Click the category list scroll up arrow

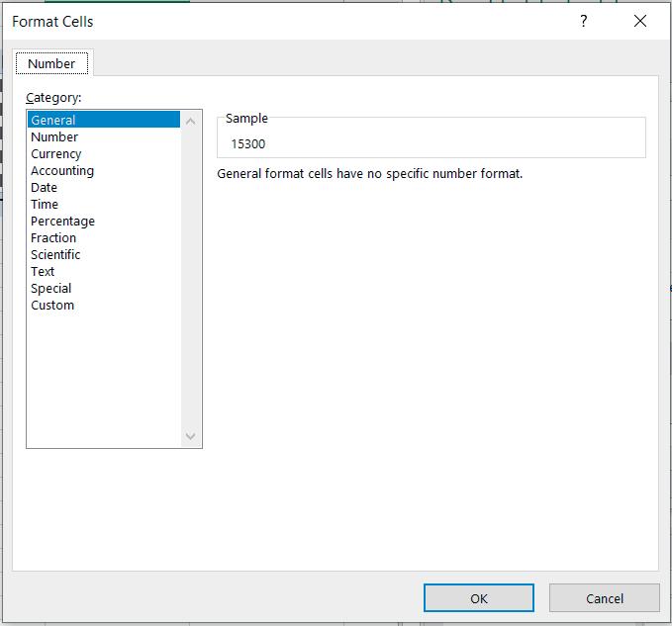coord(191,122)
